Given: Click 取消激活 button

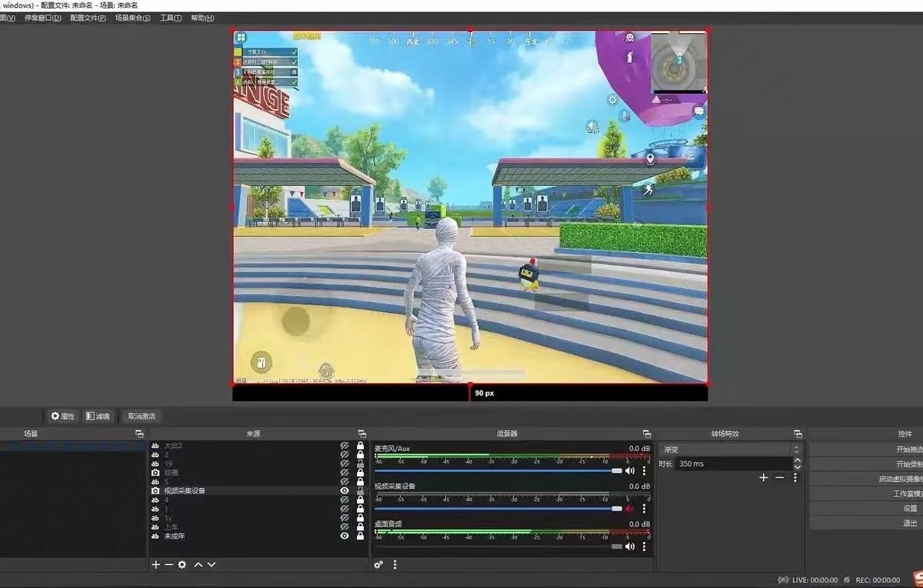Looking at the screenshot, I should pos(142,416).
